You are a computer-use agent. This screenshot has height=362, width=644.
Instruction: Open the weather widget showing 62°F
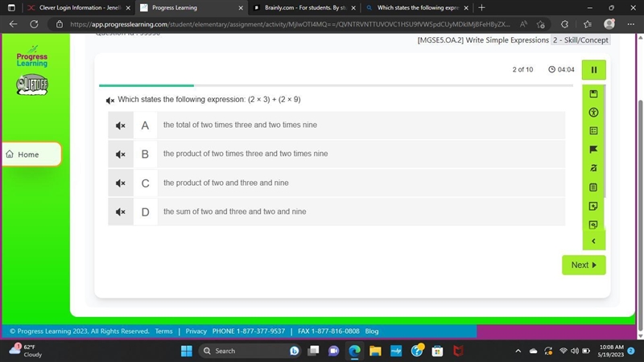pyautogui.click(x=27, y=351)
